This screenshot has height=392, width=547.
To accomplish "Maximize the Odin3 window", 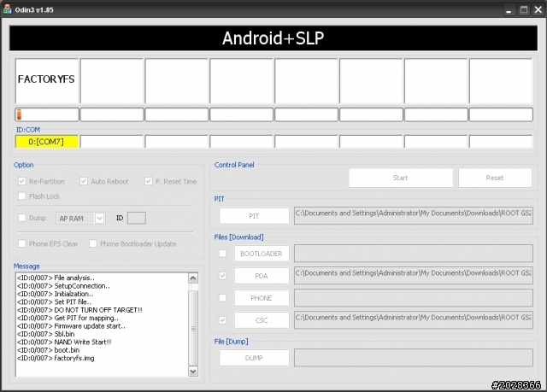I will [524, 9].
